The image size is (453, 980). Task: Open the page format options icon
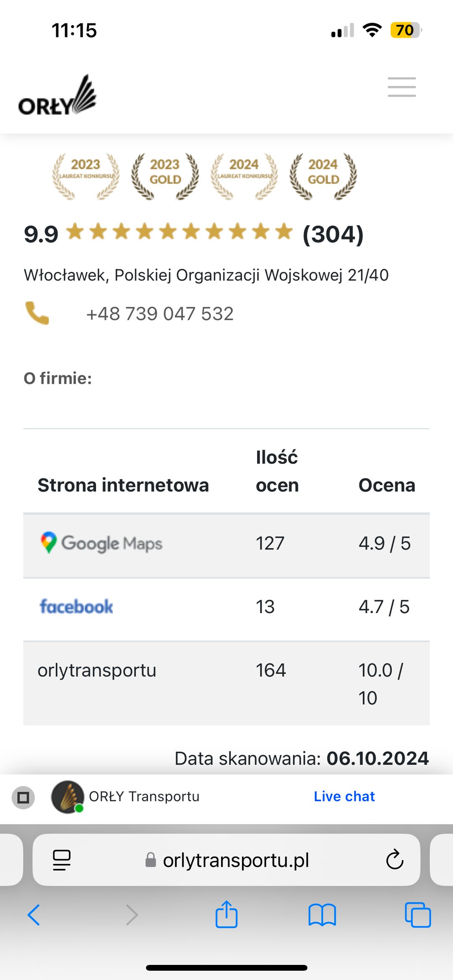62,860
